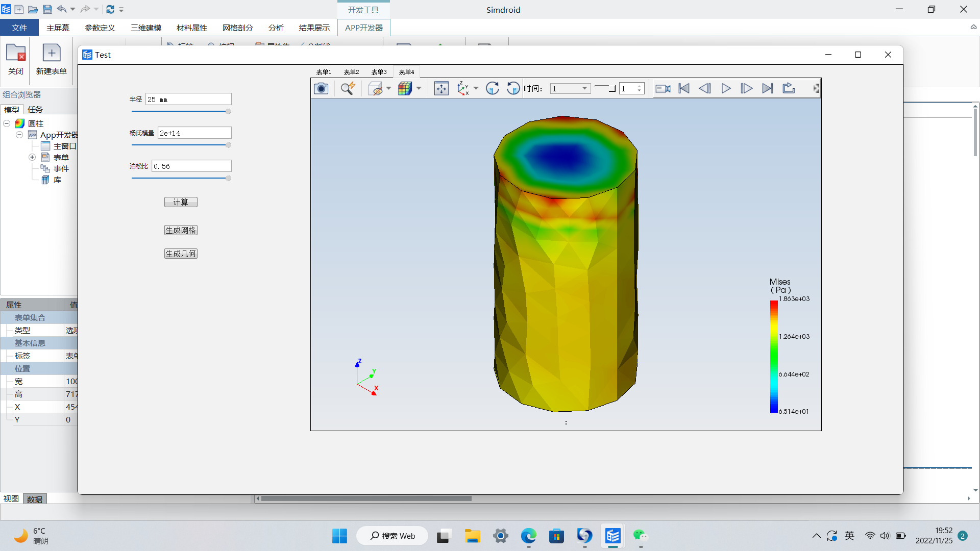980x551 pixels.
Task: Open the 文件 menu
Action: 19,28
